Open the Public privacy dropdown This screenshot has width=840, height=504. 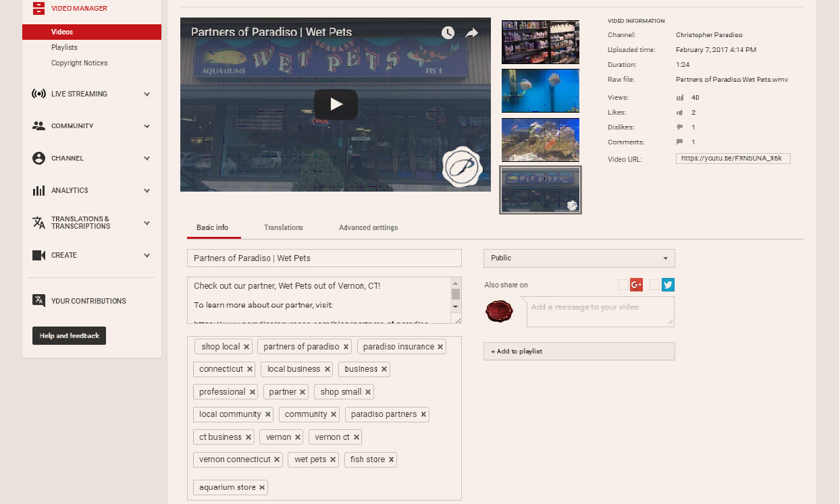[x=579, y=258]
